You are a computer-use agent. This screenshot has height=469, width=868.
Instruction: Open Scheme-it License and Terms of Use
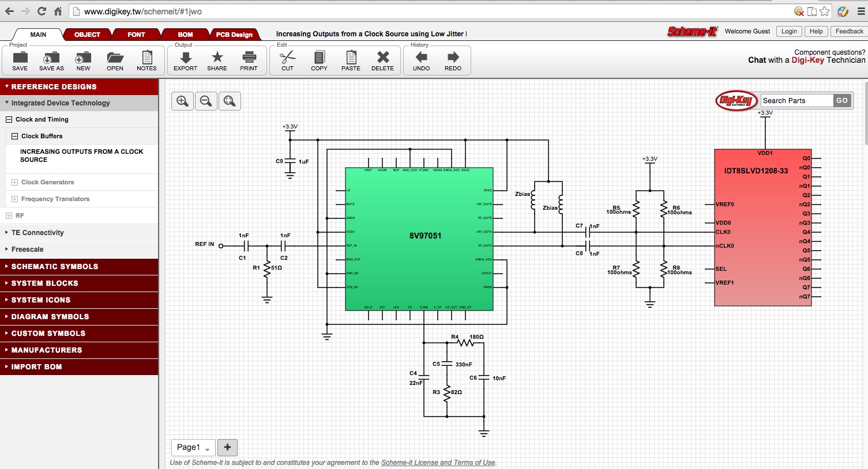[438, 463]
